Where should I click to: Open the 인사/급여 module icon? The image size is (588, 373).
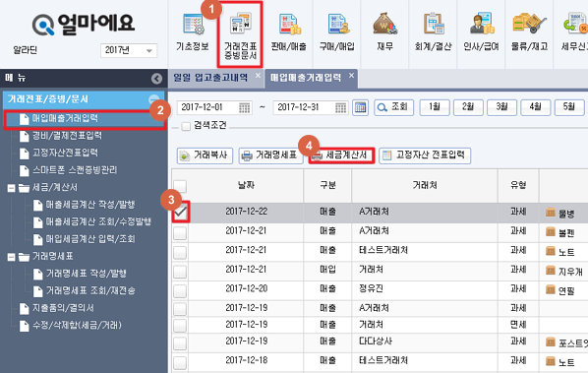click(x=481, y=32)
